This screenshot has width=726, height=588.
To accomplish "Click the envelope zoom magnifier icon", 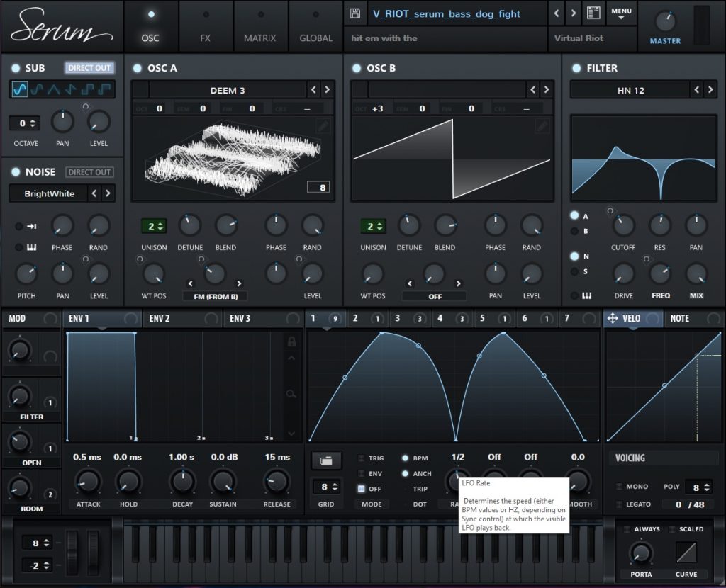I will point(291,394).
